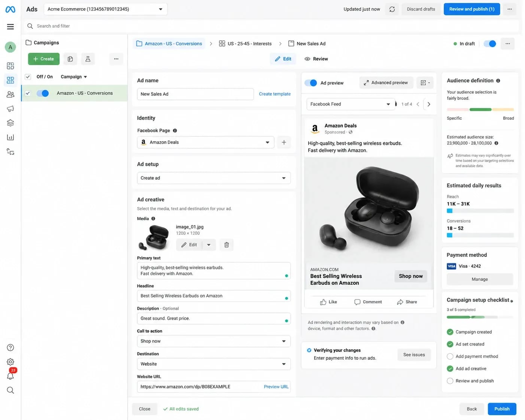Click the Conversions estimate bar
This screenshot has height=420, width=525.
click(x=480, y=235)
